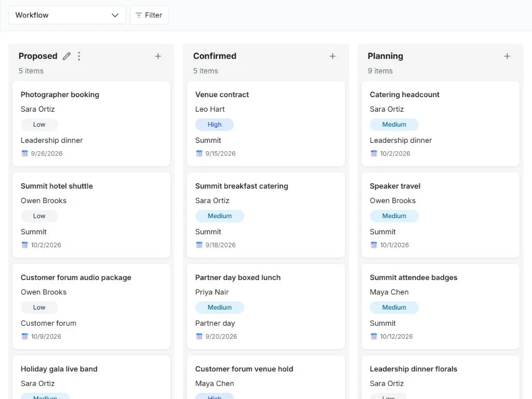Open the Catering headcount card

pos(441,124)
